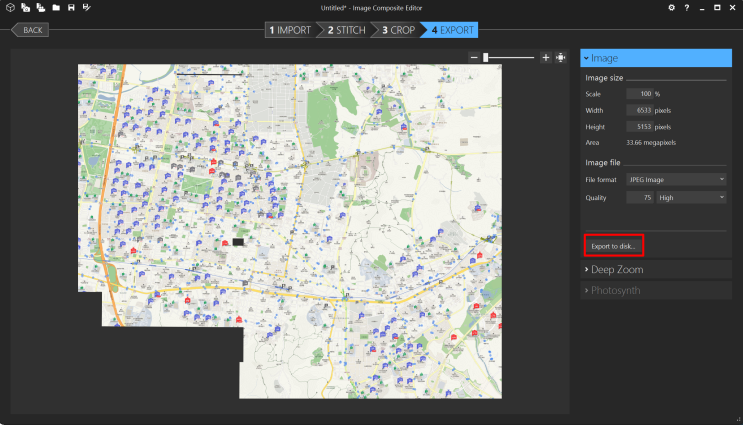Screen dimensions: 743x425
Task: Switch to the 3 CROP step tab
Action: (x=398, y=30)
